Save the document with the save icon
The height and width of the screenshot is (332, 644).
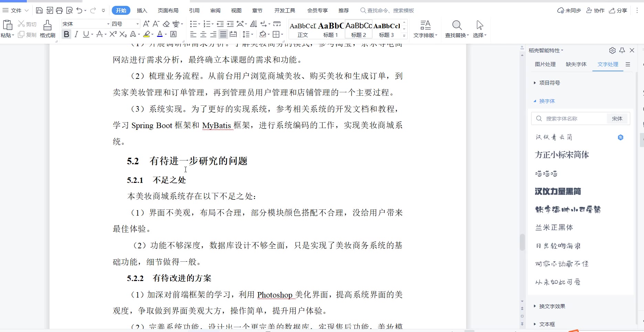tap(39, 10)
